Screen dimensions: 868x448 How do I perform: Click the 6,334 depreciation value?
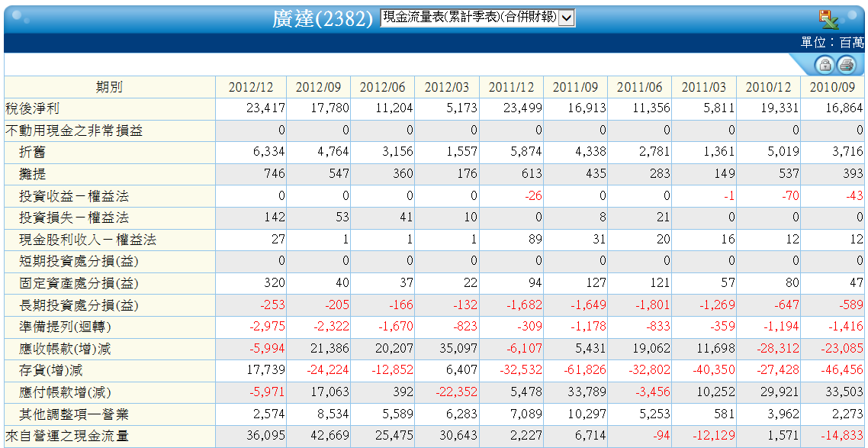[270, 153]
